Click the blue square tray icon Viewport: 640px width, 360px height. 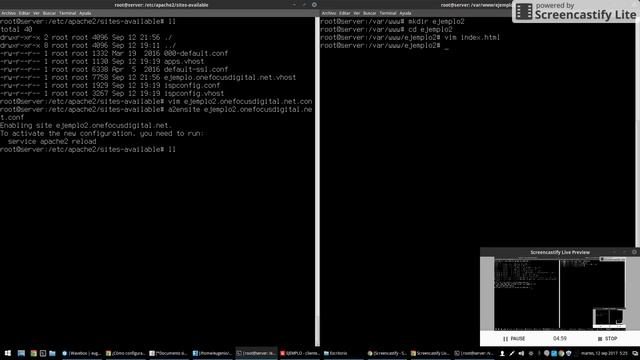554,353
